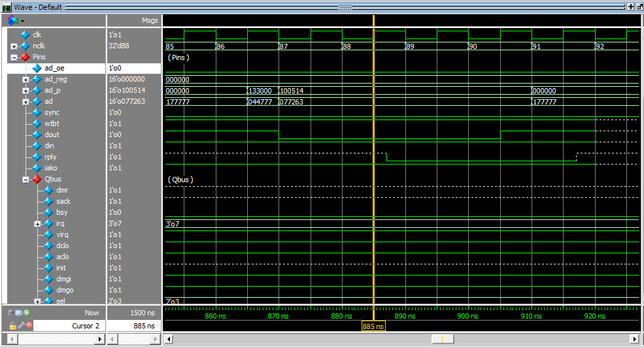
Task: Click the delete cursor red minus icon
Action: tap(29, 325)
